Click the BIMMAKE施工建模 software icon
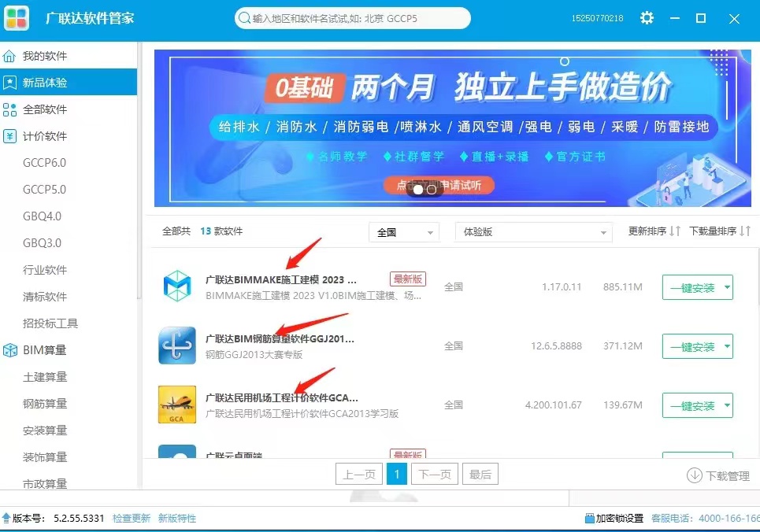 pos(177,286)
